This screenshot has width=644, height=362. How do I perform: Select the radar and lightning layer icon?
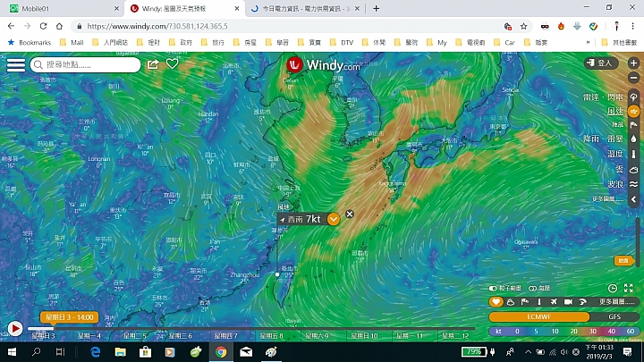tap(634, 97)
